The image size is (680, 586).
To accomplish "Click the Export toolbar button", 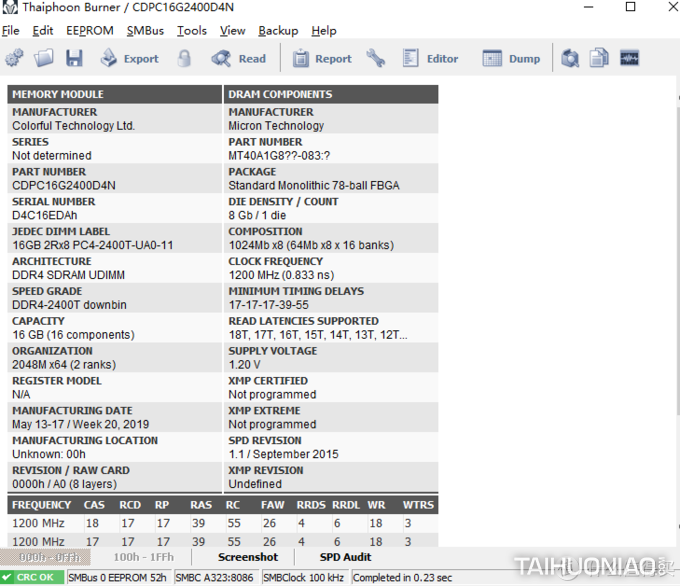I will (130, 58).
